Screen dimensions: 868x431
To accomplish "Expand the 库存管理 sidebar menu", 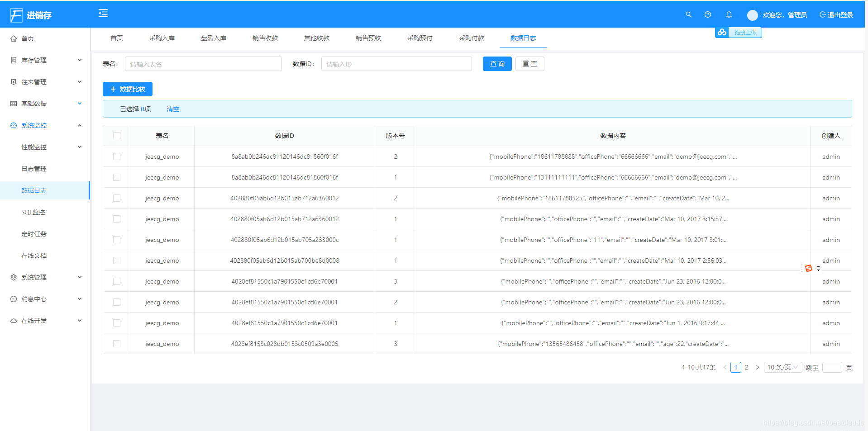I will point(45,60).
